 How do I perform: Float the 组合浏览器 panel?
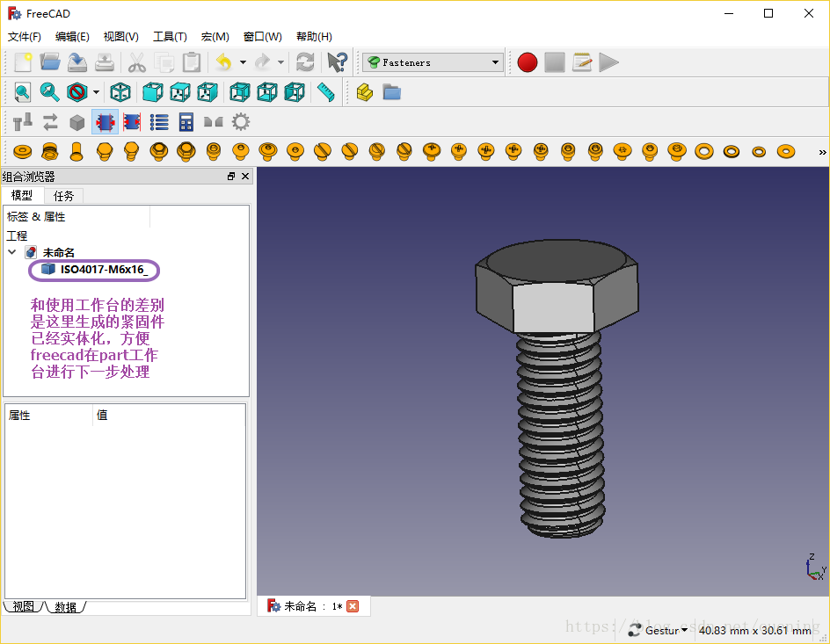pyautogui.click(x=231, y=176)
